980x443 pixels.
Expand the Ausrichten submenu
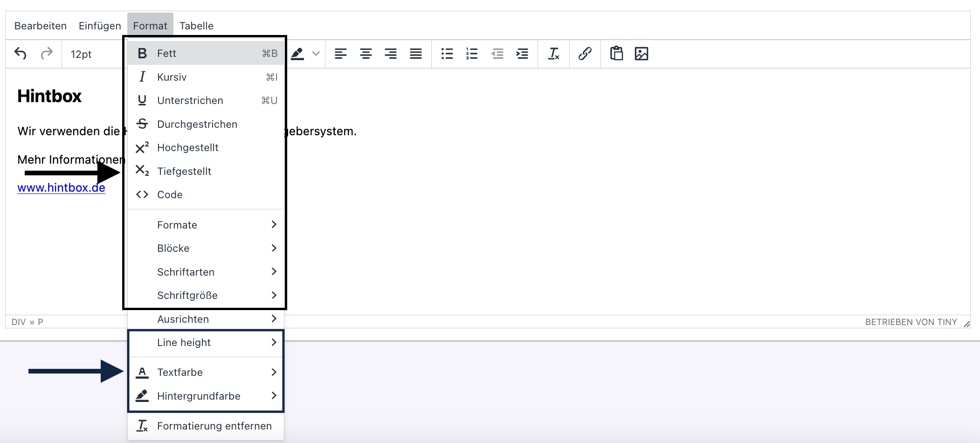pyautogui.click(x=206, y=319)
